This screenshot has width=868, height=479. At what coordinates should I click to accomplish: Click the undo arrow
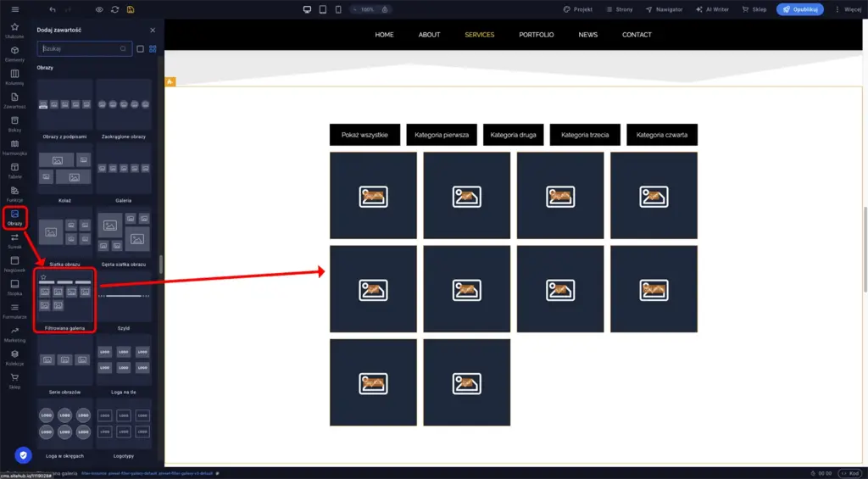(x=53, y=9)
